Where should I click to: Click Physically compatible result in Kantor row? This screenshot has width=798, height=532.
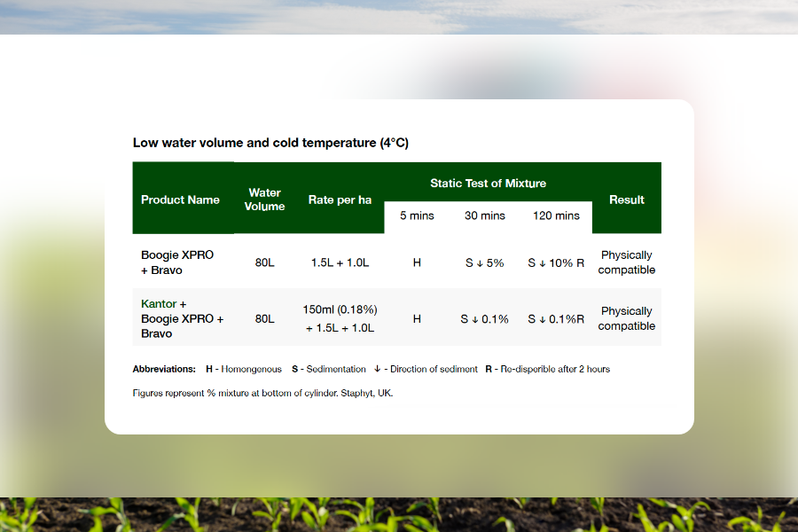coord(626,318)
